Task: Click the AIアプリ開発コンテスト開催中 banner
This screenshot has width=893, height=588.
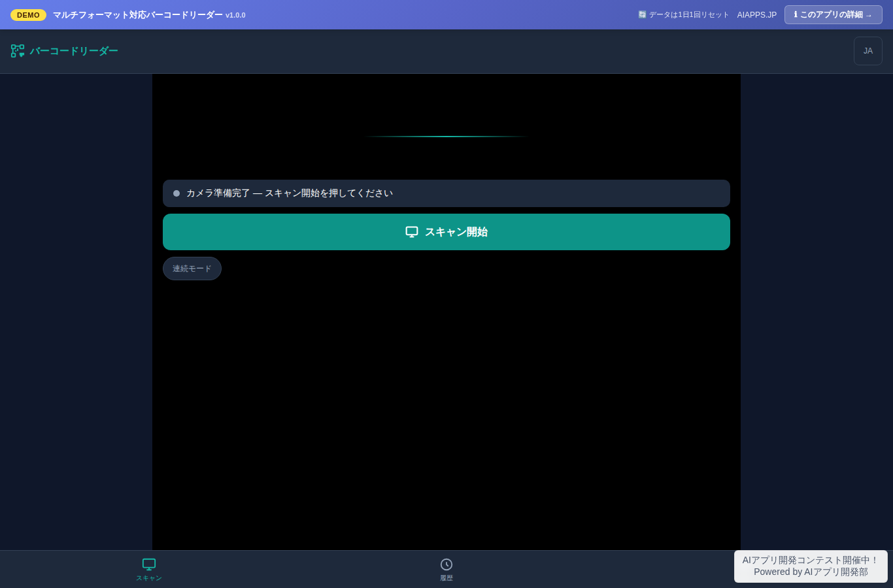Action: [811, 566]
